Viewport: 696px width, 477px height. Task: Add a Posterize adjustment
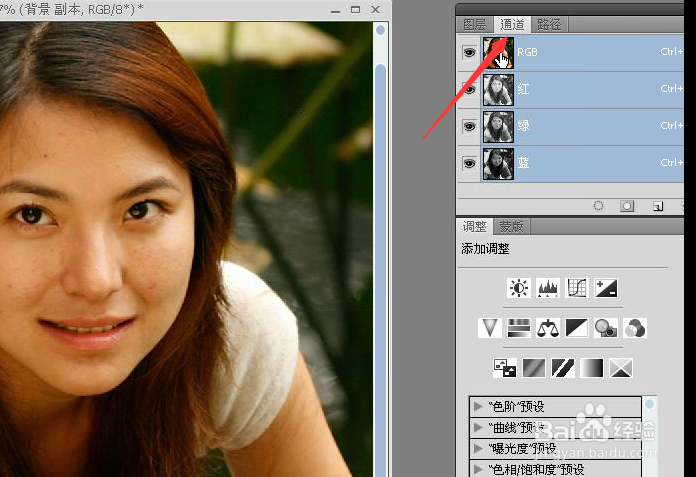tap(534, 368)
